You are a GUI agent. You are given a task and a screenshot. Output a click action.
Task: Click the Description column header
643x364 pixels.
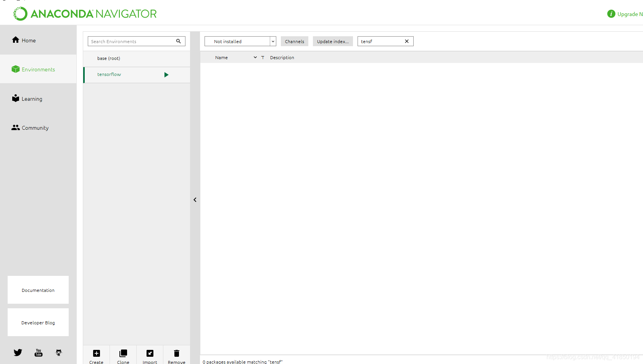coord(282,58)
